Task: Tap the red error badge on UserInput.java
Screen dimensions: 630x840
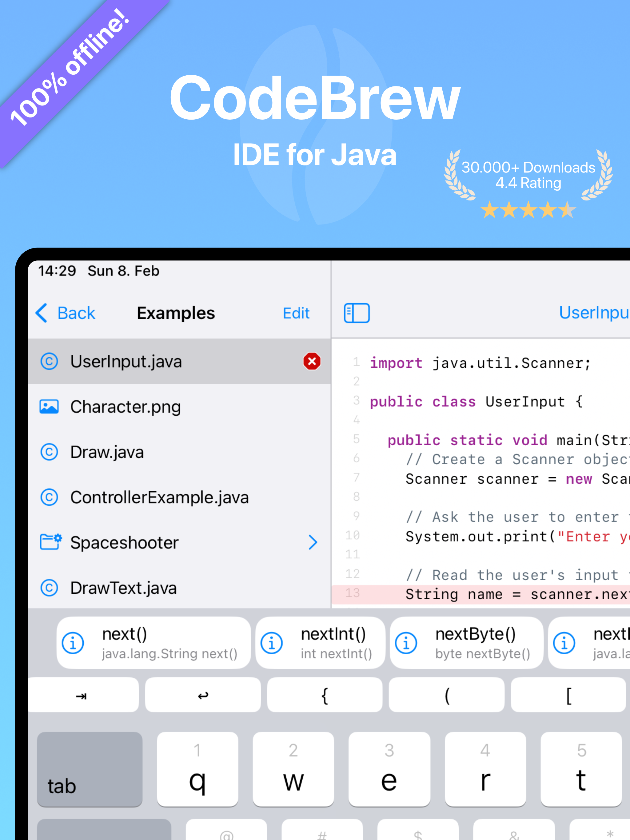Action: point(312,361)
